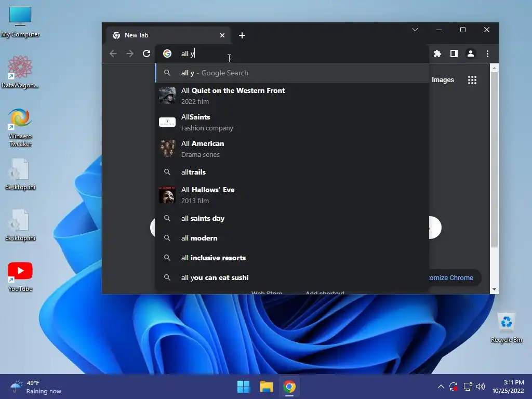Open a new tab with plus button

[242, 35]
